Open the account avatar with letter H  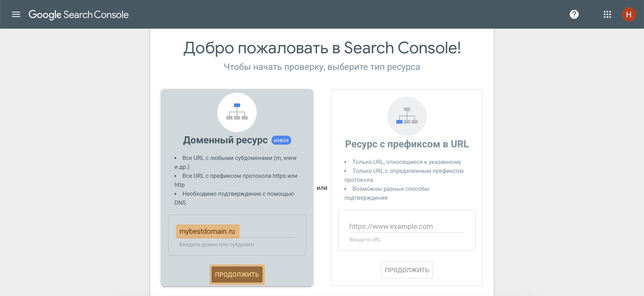click(628, 14)
